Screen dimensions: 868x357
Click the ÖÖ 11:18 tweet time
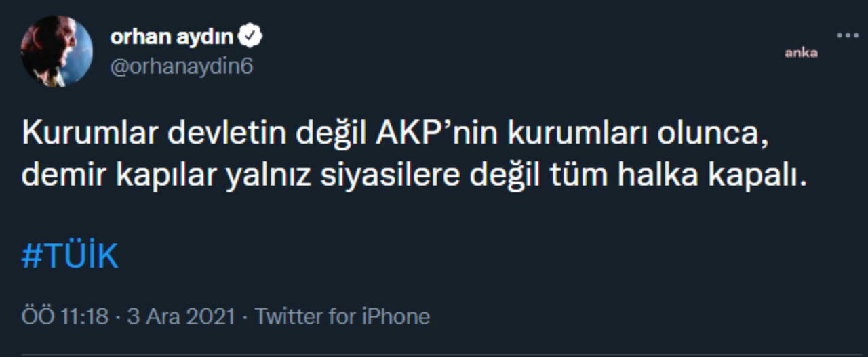65,316
